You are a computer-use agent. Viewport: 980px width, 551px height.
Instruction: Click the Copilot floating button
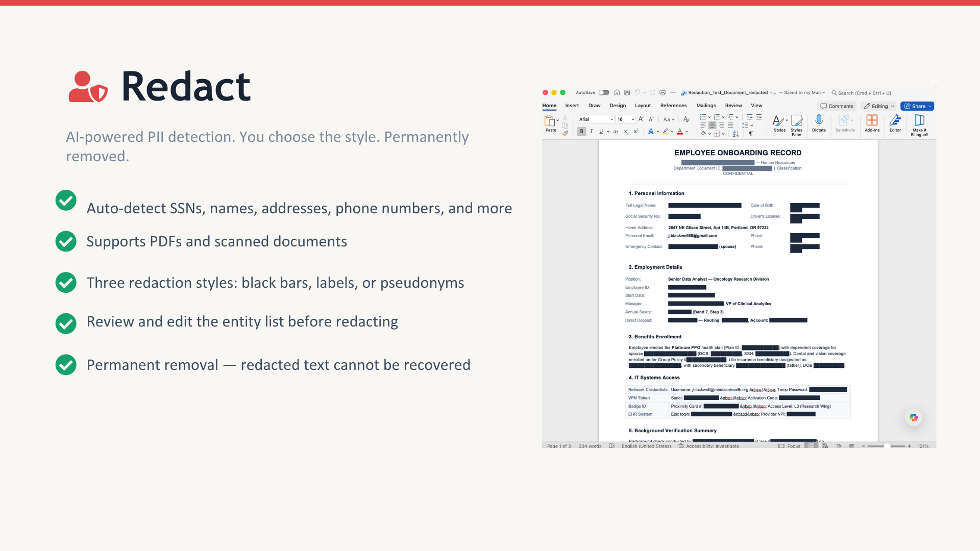914,417
